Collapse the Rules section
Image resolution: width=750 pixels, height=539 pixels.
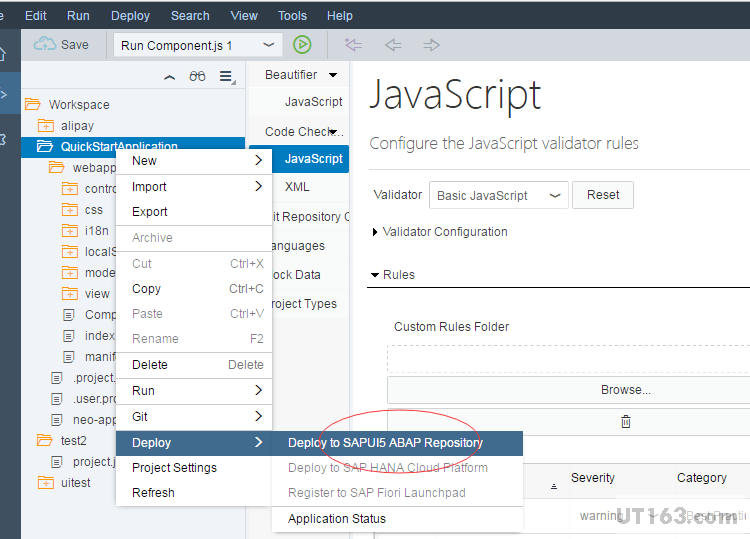coord(375,275)
